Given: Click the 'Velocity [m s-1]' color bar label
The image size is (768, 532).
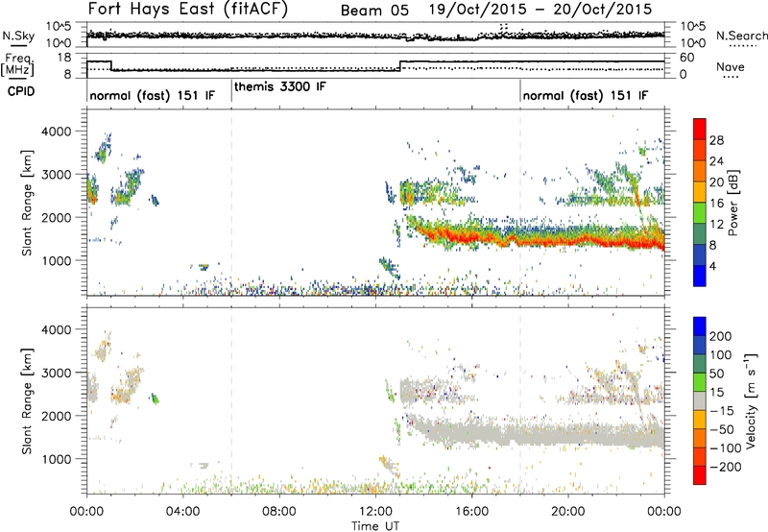Looking at the screenshot, I should (x=751, y=400).
